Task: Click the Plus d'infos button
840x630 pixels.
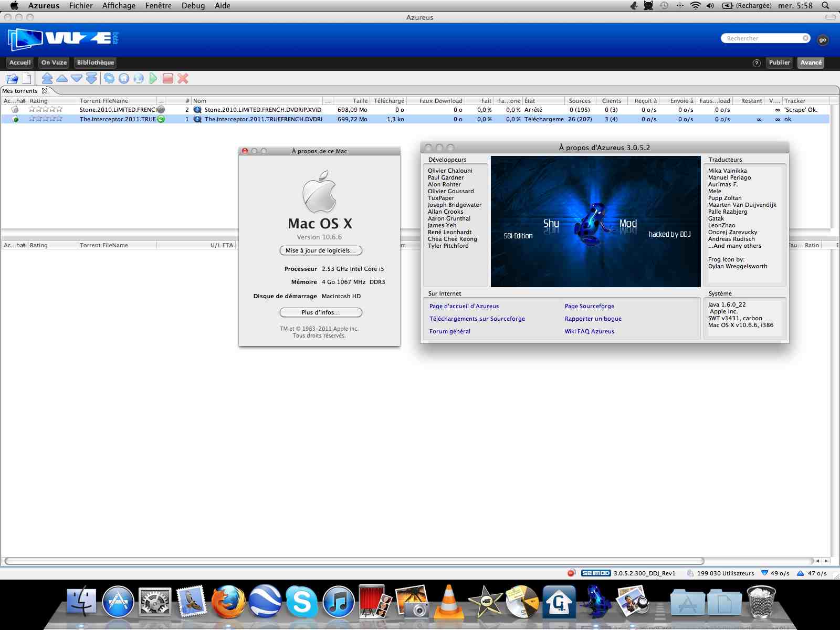Action: 321,312
